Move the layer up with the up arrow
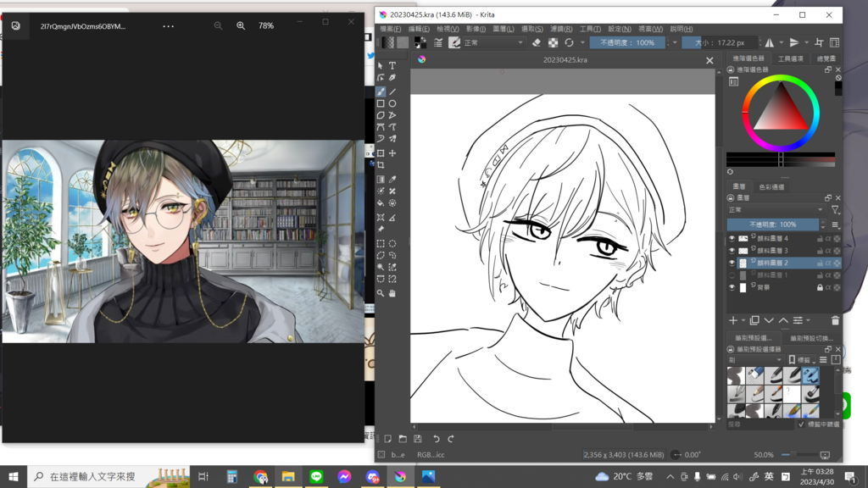The image size is (868, 488). click(x=783, y=320)
